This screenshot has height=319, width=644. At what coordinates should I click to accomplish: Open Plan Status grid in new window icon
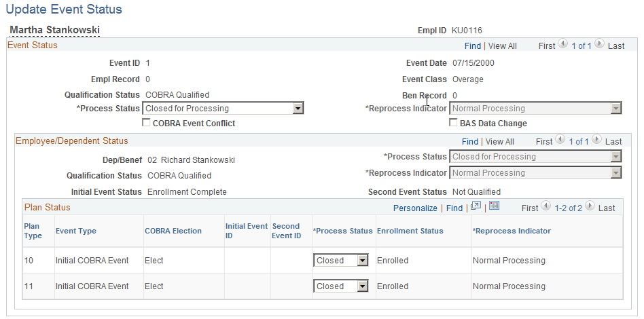476,206
